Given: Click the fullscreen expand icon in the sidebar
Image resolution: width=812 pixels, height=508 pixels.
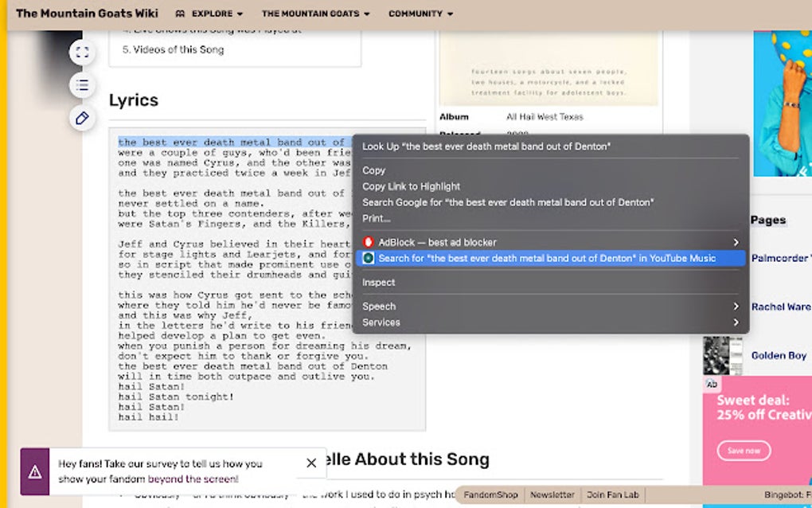Looking at the screenshot, I should pos(82,52).
